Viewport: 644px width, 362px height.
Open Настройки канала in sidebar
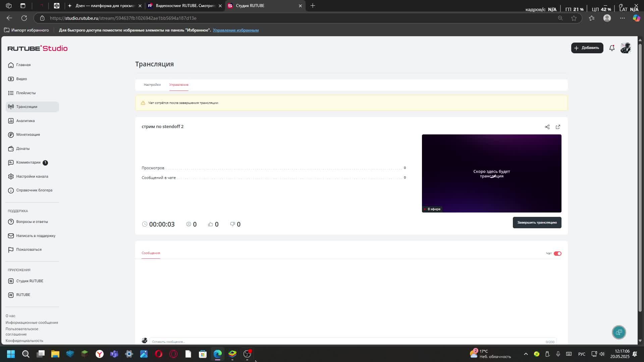[32, 176]
